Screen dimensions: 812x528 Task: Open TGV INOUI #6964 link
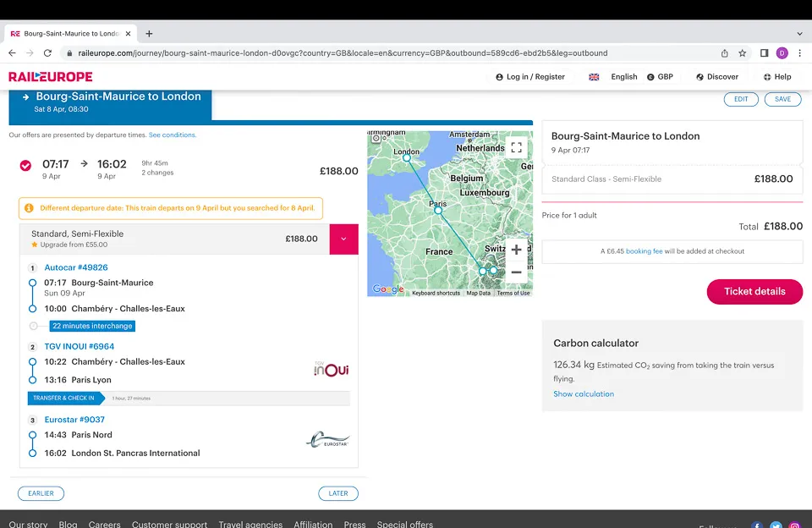coord(79,346)
